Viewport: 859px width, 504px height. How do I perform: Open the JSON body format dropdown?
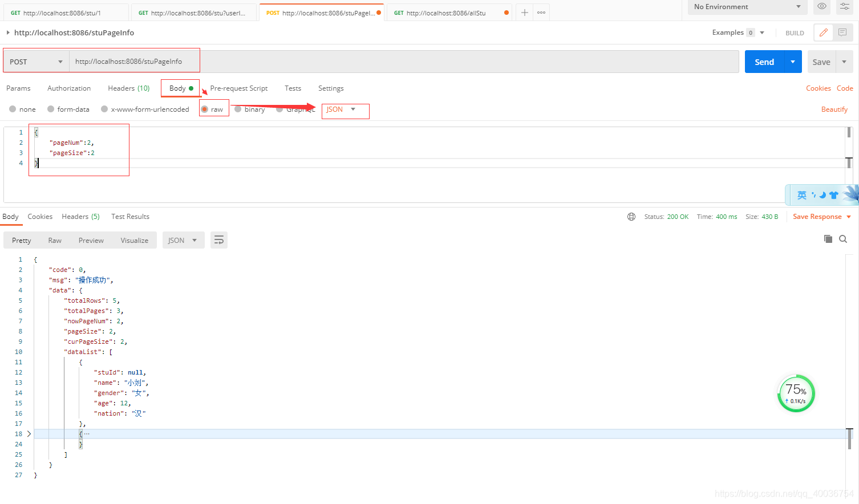(x=345, y=111)
